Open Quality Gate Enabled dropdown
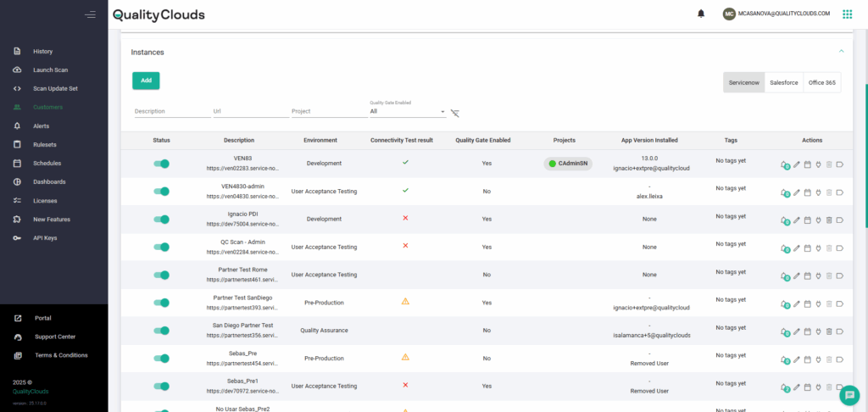This screenshot has height=412, width=868. click(407, 111)
